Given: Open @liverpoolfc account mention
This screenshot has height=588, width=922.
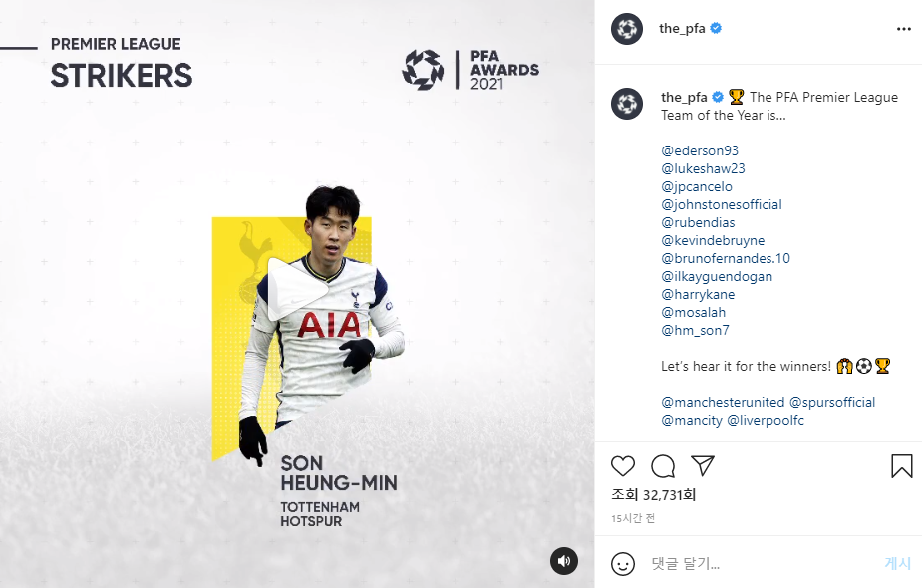Looking at the screenshot, I should 766,421.
